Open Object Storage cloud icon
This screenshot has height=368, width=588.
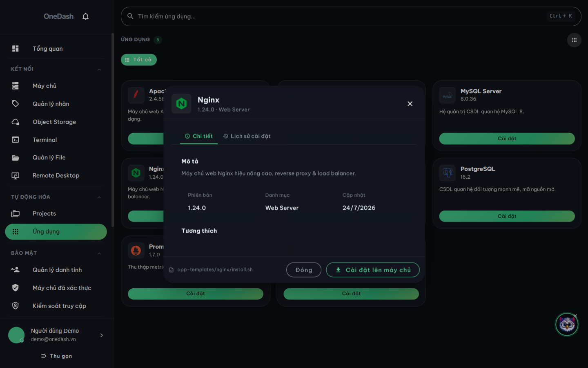(16, 122)
